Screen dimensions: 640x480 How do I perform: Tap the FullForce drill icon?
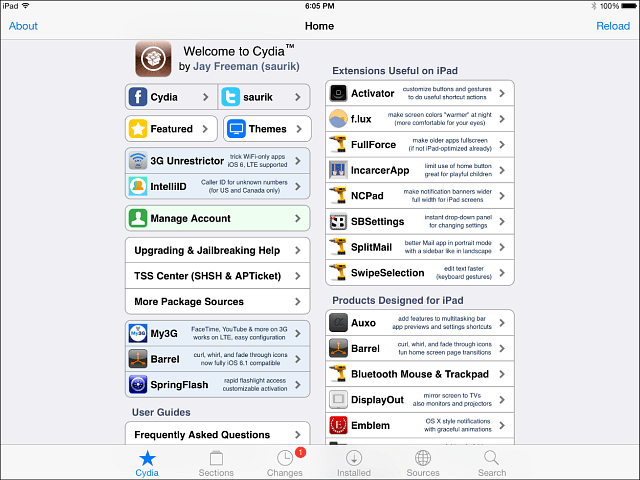[338, 144]
